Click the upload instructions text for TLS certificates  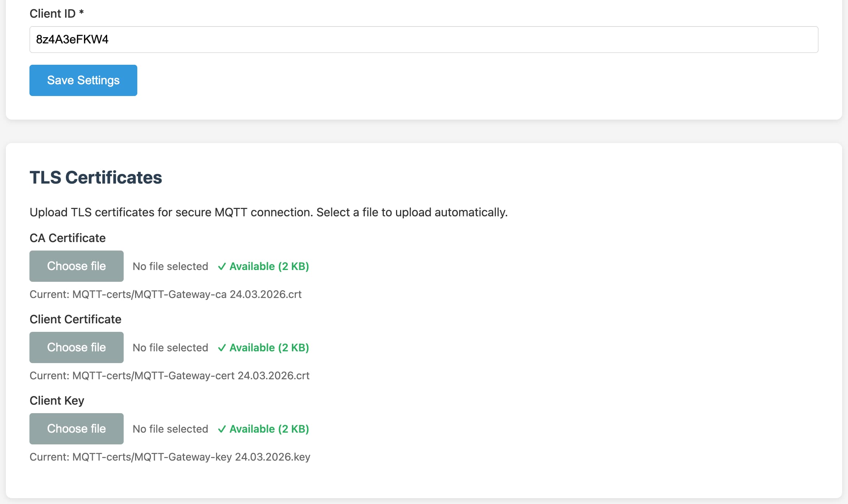[x=269, y=212]
